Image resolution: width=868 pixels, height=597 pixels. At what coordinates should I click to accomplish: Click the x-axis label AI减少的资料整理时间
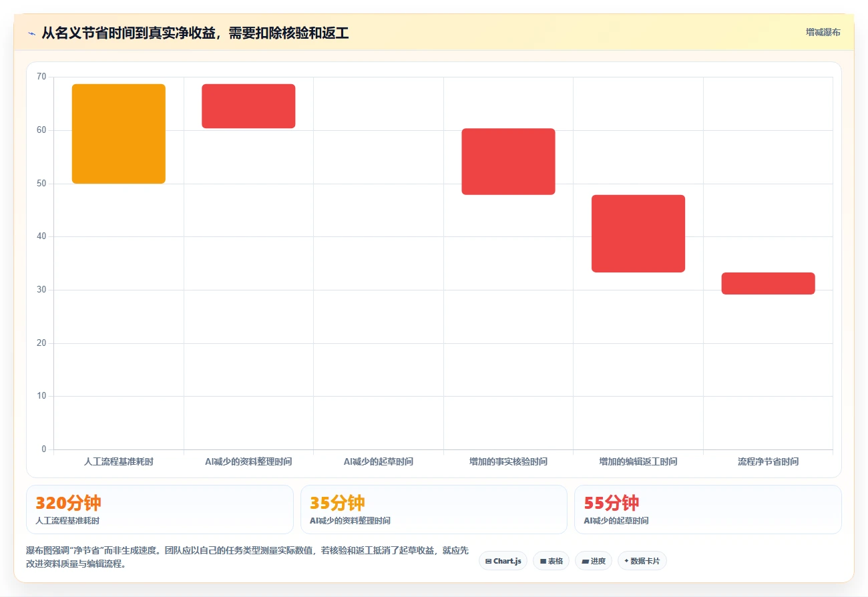248,461
